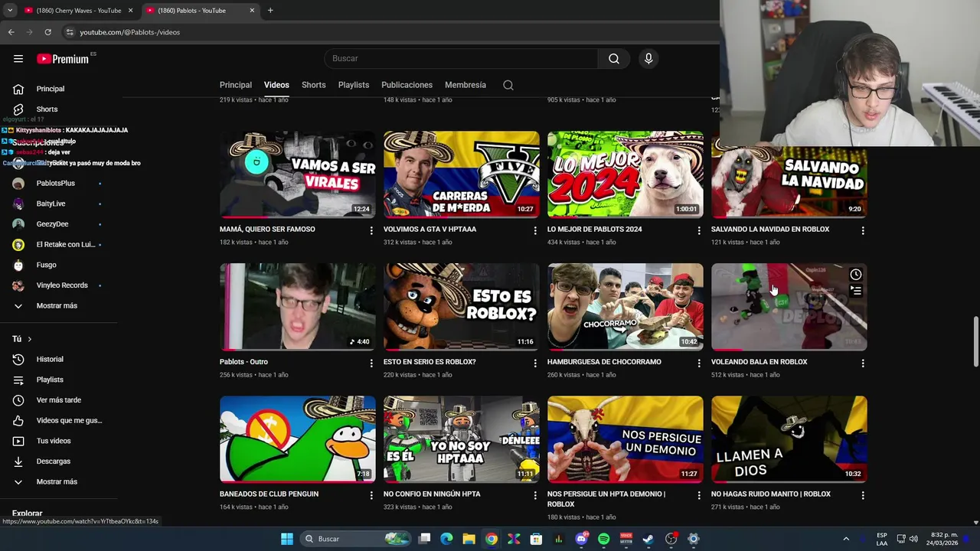Switch to Publicaciones channel tab
The height and width of the screenshot is (551, 980).
[x=407, y=85]
